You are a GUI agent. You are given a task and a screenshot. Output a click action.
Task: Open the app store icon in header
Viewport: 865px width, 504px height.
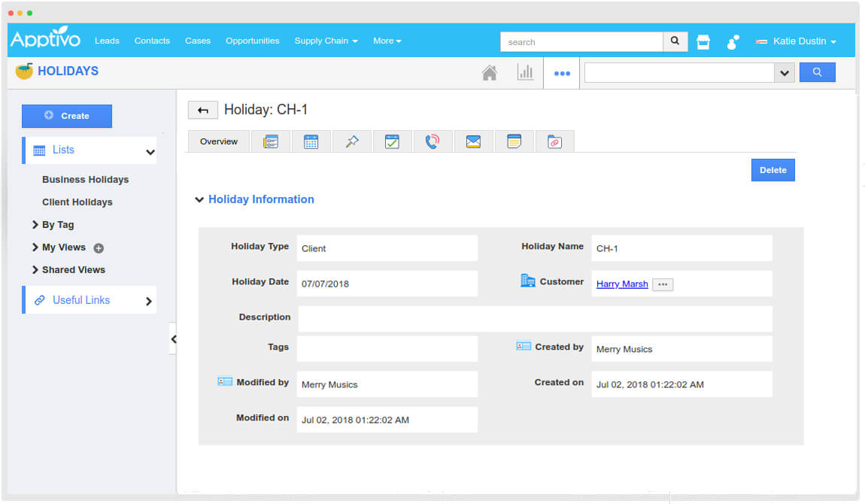pyautogui.click(x=703, y=42)
